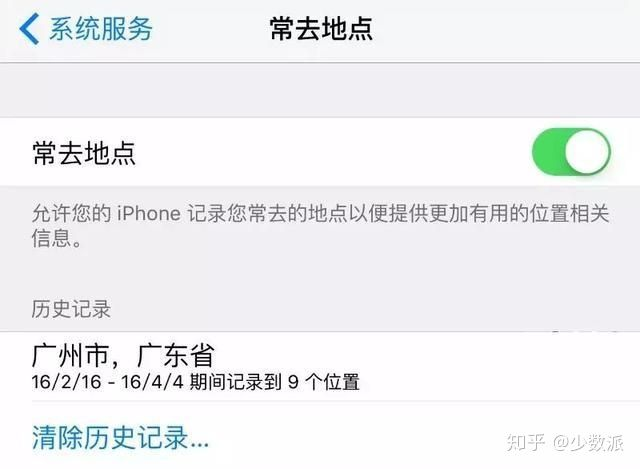Tap the 知乎 watermark logo

(x=526, y=442)
